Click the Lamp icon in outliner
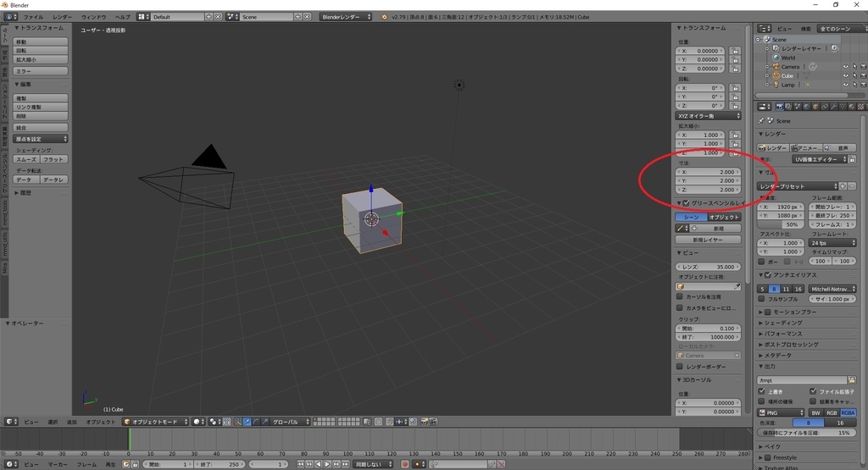 pos(776,85)
